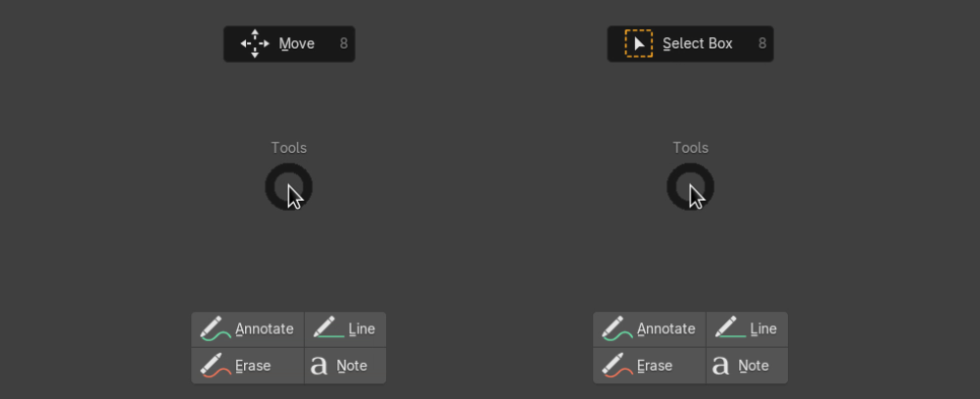Choose the Erase pencil icon in Move pie menu
The image size is (980, 399).
pos(216,366)
